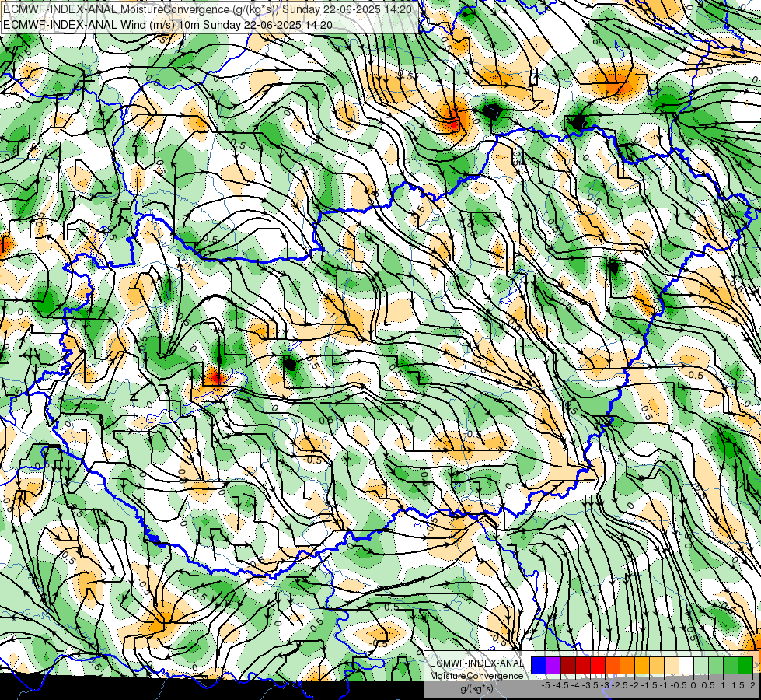This screenshot has height=700, width=761.
Task: Pick the legend swatch between -3 and -2.5
Action: [x=613, y=666]
